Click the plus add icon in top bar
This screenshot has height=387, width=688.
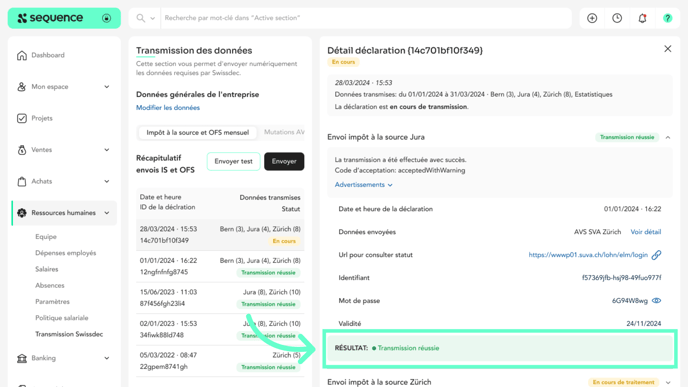coord(592,18)
